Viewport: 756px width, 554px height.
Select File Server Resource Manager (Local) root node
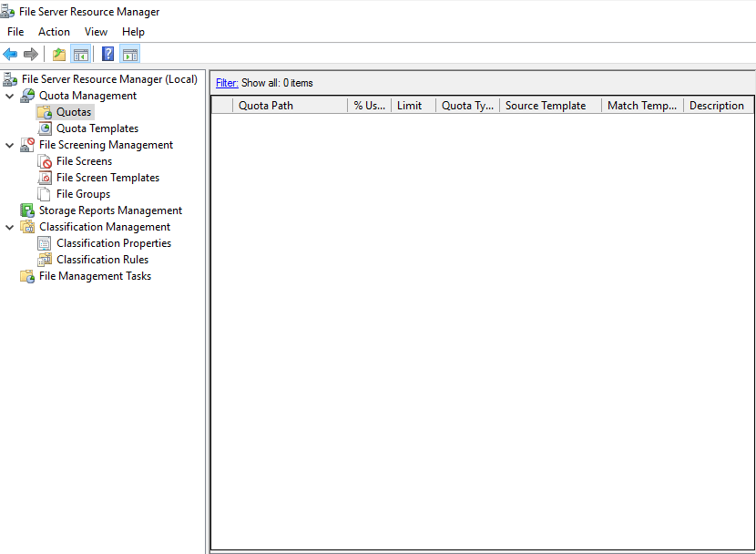pyautogui.click(x=109, y=79)
